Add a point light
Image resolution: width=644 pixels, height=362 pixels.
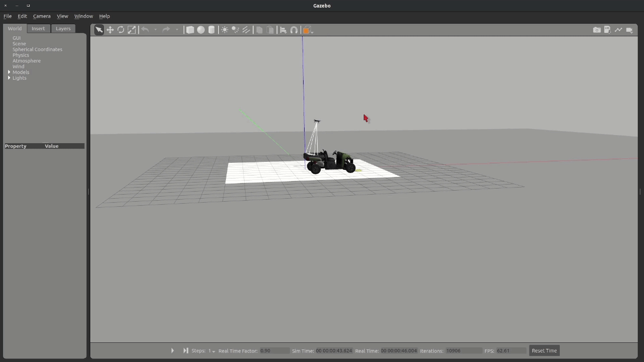coord(224,30)
